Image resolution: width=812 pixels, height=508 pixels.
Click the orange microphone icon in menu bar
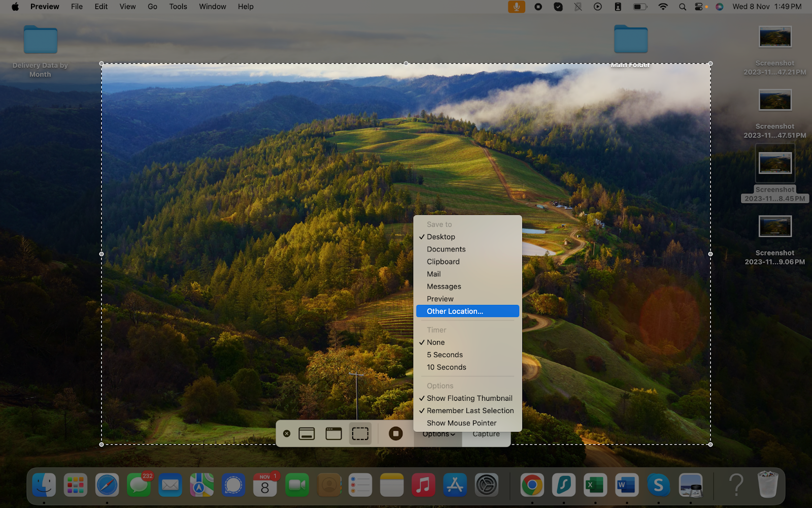[x=516, y=7]
